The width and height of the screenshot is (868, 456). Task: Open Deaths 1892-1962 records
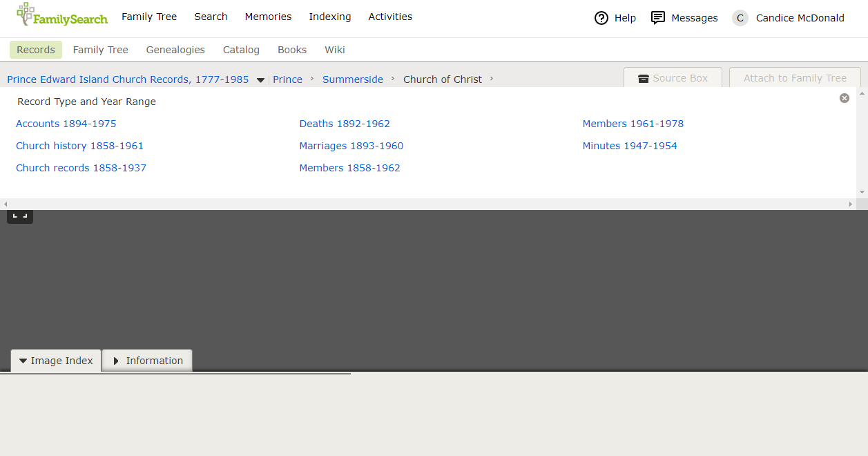[345, 124]
